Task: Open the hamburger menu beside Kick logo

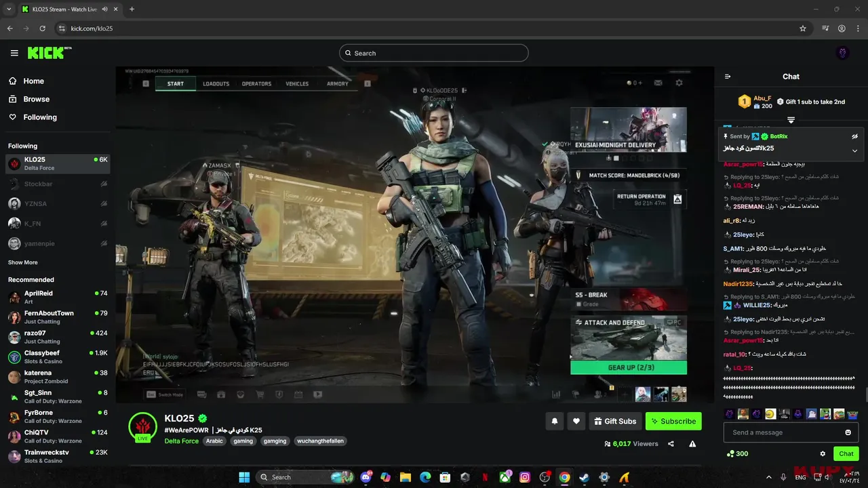Action: pos(14,53)
